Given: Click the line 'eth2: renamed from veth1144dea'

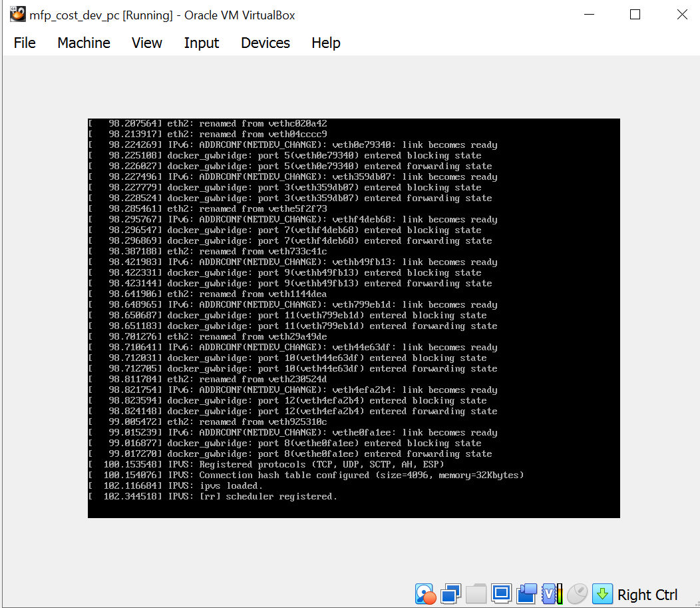Looking at the screenshot, I should click(208, 294).
